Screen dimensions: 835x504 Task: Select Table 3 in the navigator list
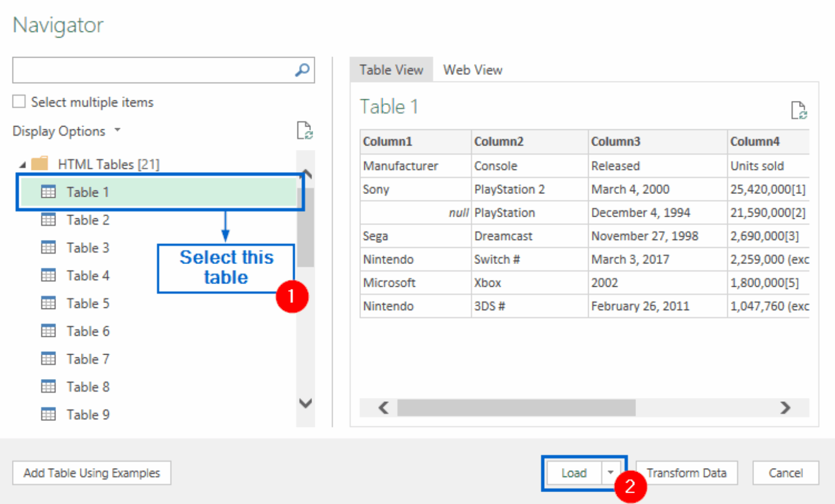(88, 248)
